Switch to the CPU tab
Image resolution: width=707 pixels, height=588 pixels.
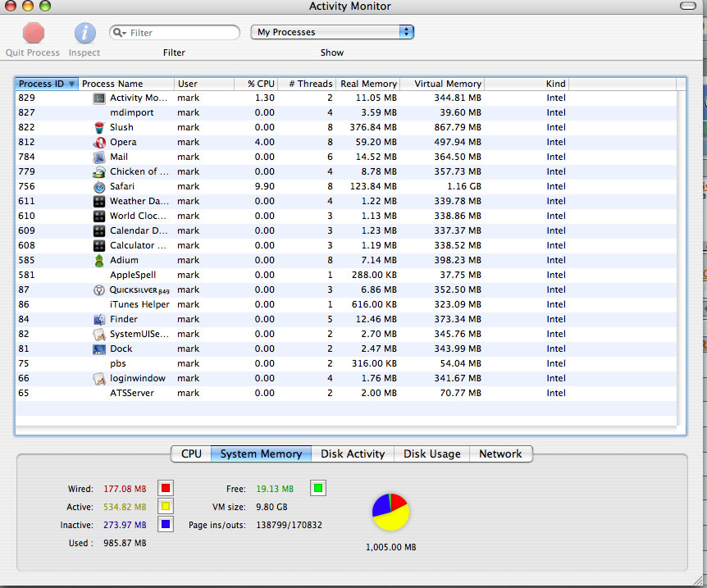(191, 454)
